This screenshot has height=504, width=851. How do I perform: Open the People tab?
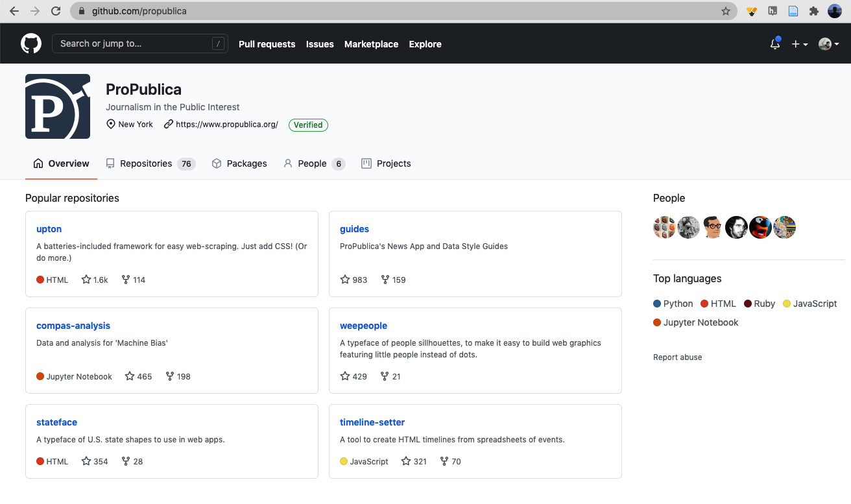click(x=314, y=163)
